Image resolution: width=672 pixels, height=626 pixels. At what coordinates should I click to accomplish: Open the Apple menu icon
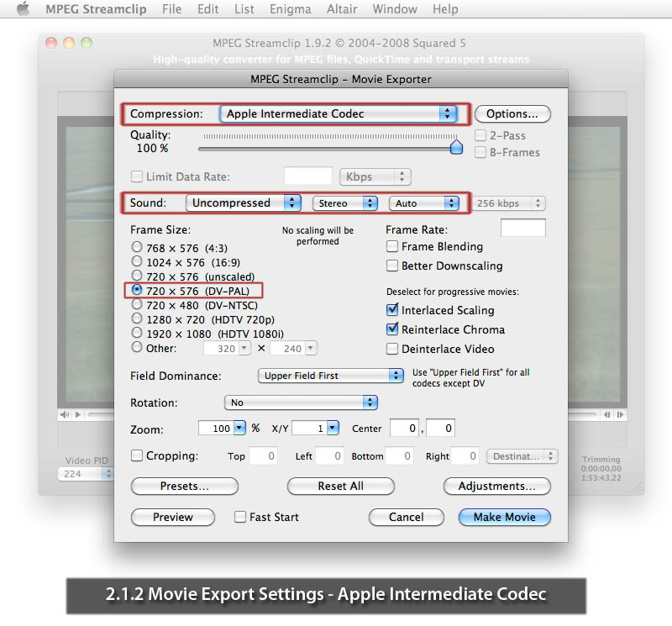point(24,8)
